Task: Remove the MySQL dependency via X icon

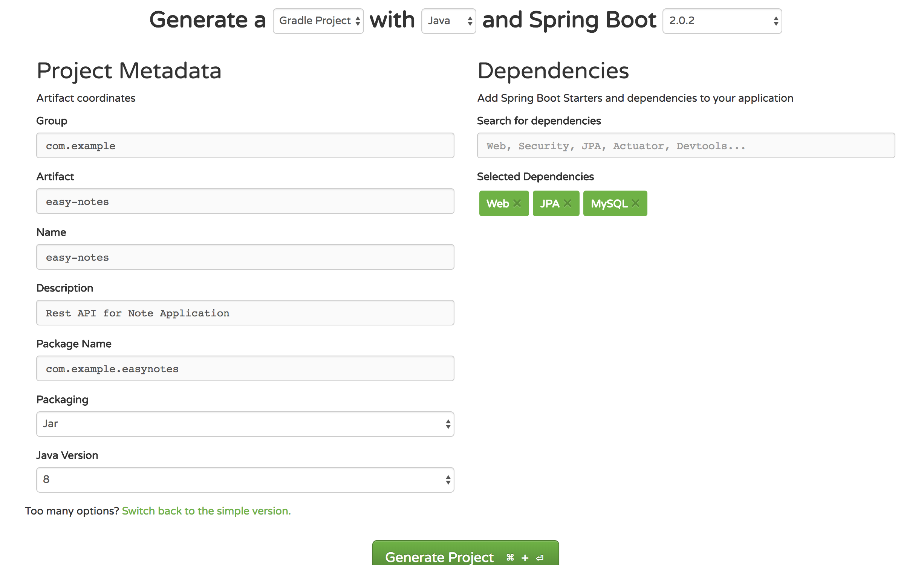Action: pyautogui.click(x=635, y=203)
